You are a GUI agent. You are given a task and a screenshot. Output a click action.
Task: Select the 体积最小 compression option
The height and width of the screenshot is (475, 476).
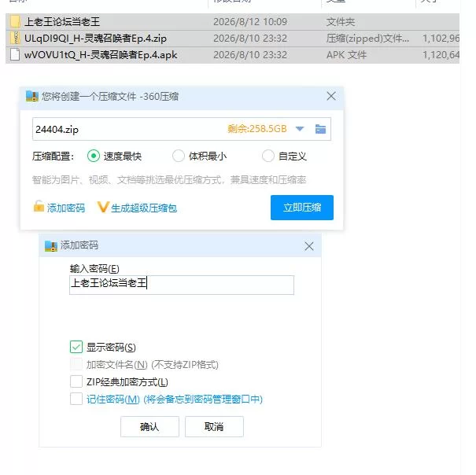(178, 156)
